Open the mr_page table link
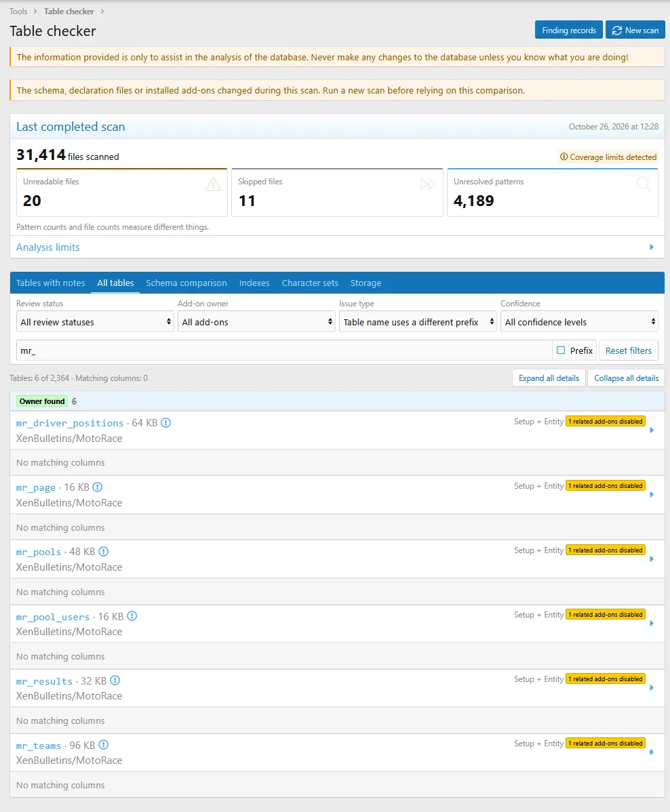The width and height of the screenshot is (670, 812). 36,487
